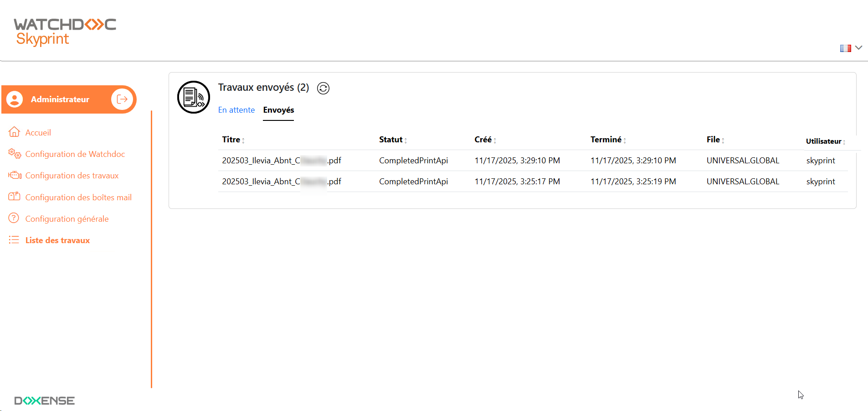Click the Configuration générale question mark icon
The image size is (868, 411).
14,218
